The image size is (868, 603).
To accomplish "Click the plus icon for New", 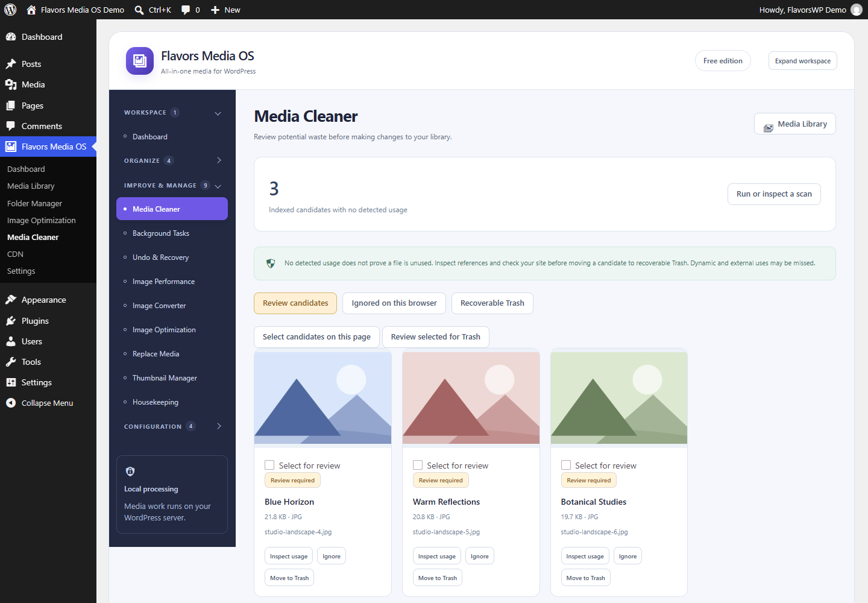I will pyautogui.click(x=215, y=10).
